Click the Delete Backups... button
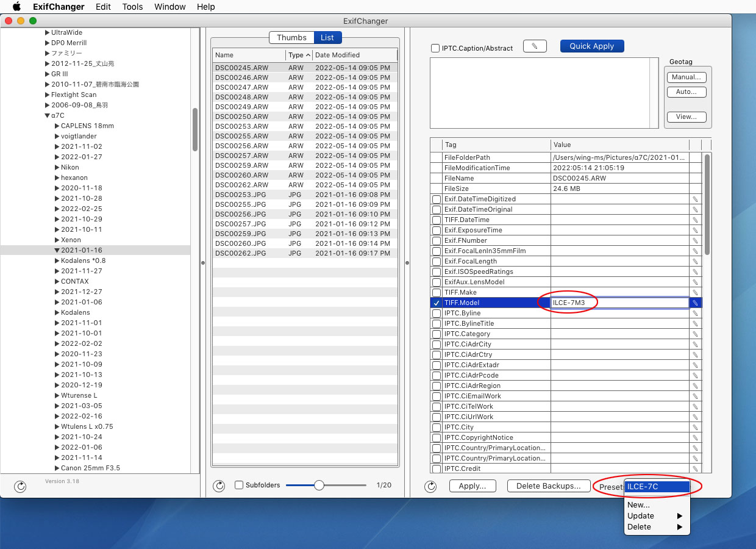 [x=549, y=486]
